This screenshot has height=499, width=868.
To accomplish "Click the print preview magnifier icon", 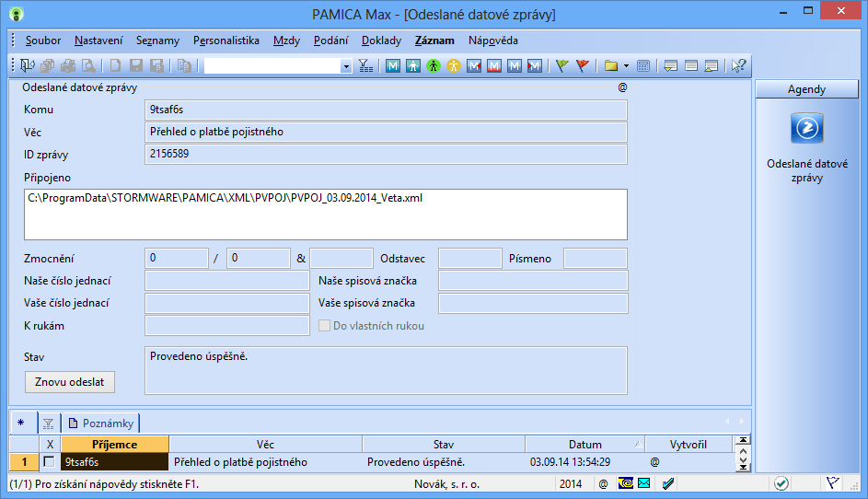I will (x=88, y=66).
